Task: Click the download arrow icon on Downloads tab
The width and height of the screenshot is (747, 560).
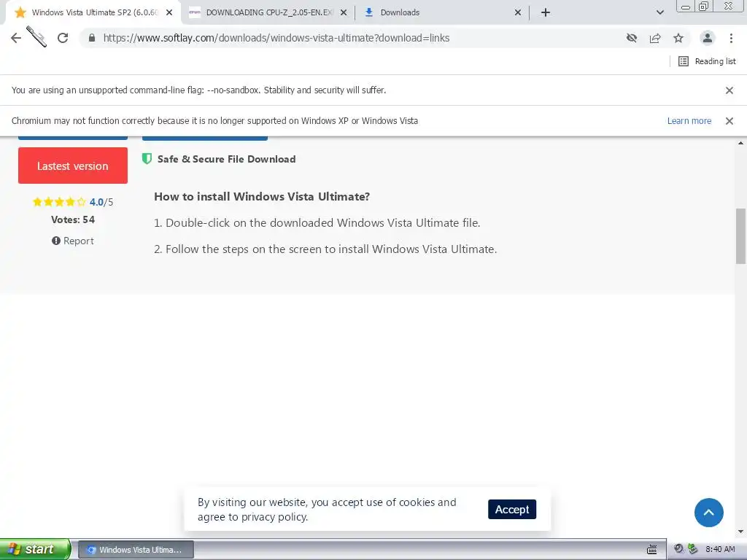Action: click(x=368, y=12)
